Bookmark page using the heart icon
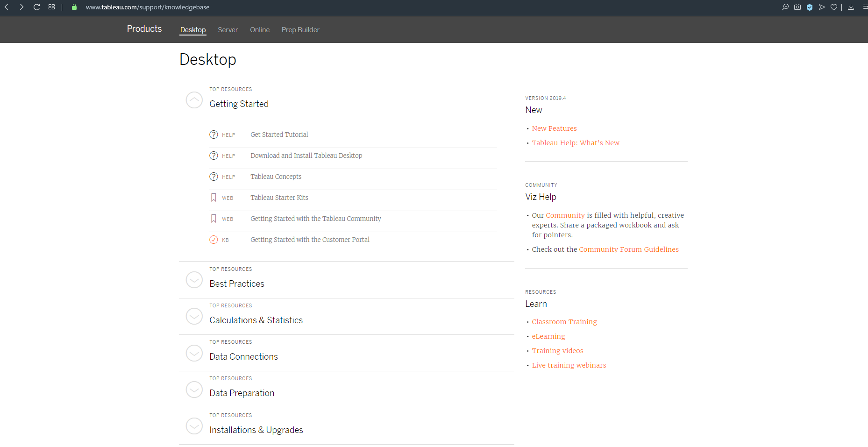The width and height of the screenshot is (868, 447). tap(834, 7)
